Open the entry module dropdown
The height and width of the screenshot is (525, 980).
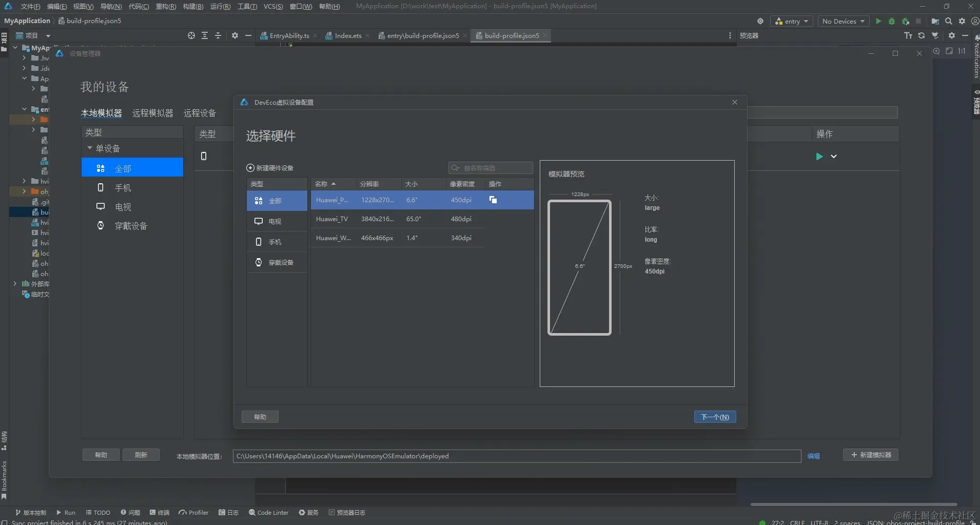point(793,21)
